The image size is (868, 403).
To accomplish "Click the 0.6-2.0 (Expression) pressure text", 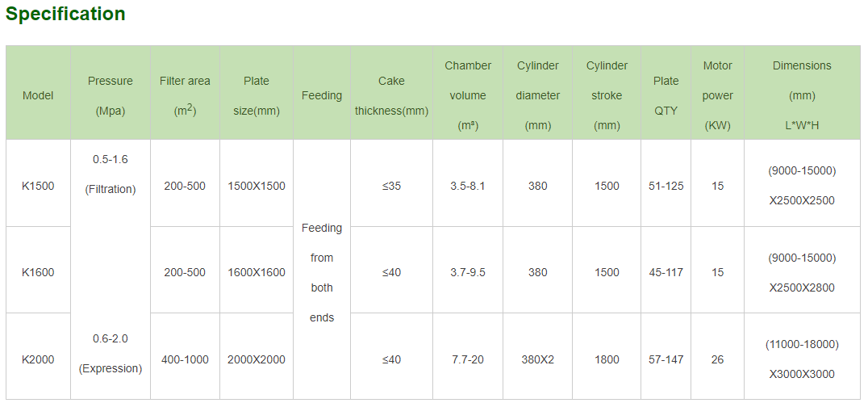I will coord(111,353).
